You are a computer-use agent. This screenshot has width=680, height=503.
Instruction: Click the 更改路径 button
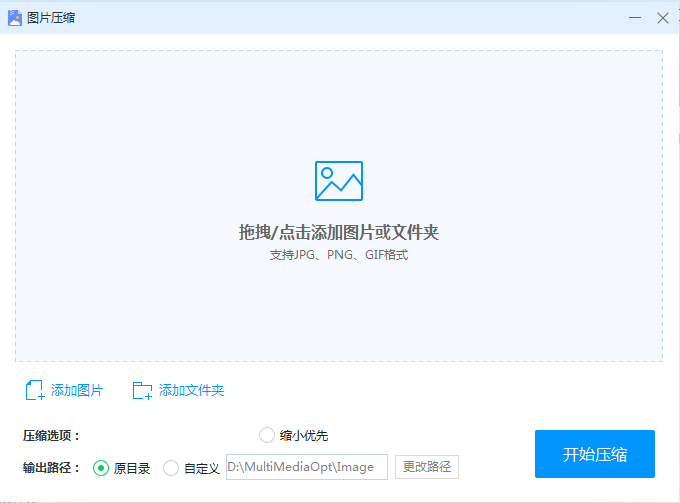click(x=427, y=467)
